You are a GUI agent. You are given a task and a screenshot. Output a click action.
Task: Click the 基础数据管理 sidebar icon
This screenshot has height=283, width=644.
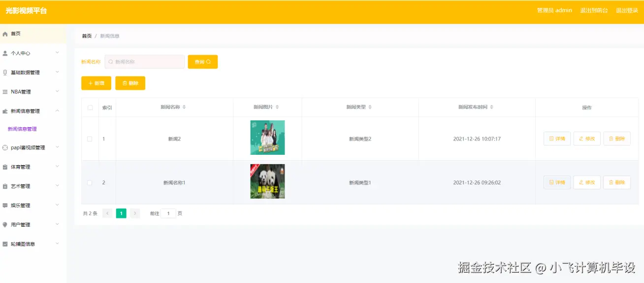click(5, 72)
